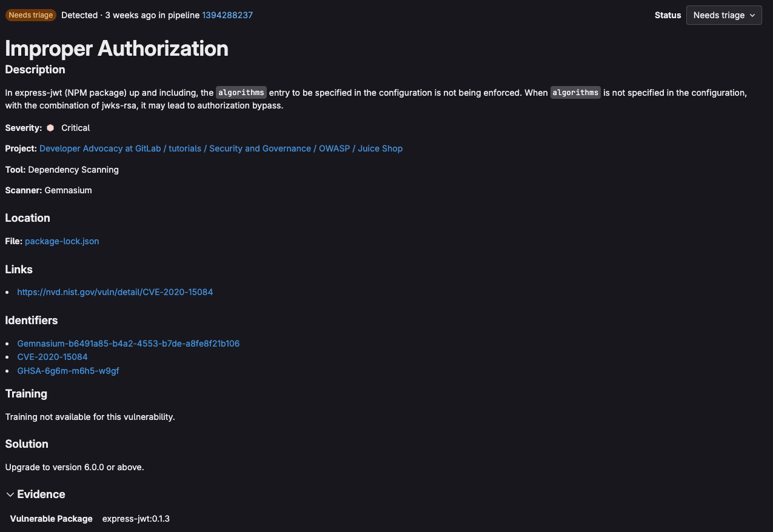Click the Status label beside the dropdown
This screenshot has width=773, height=532.
668,15
